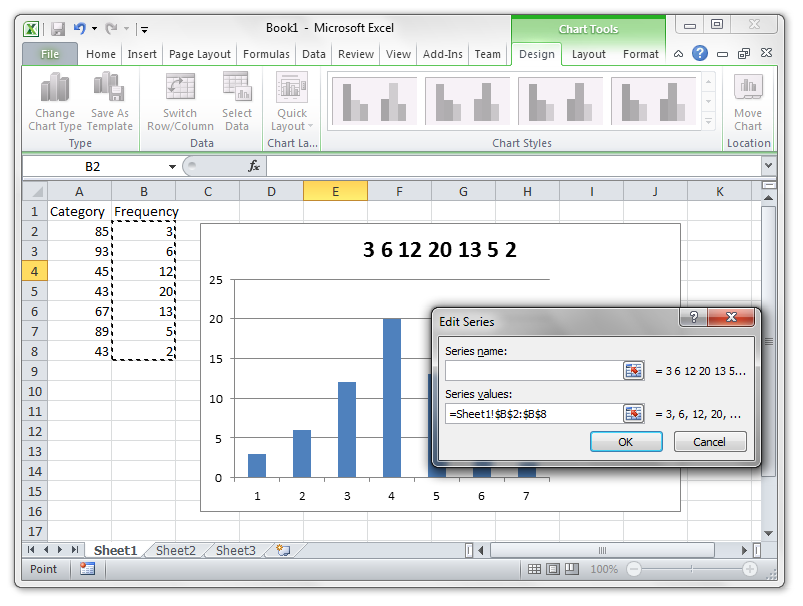Switch to the Insert ribbon tab

coord(142,54)
